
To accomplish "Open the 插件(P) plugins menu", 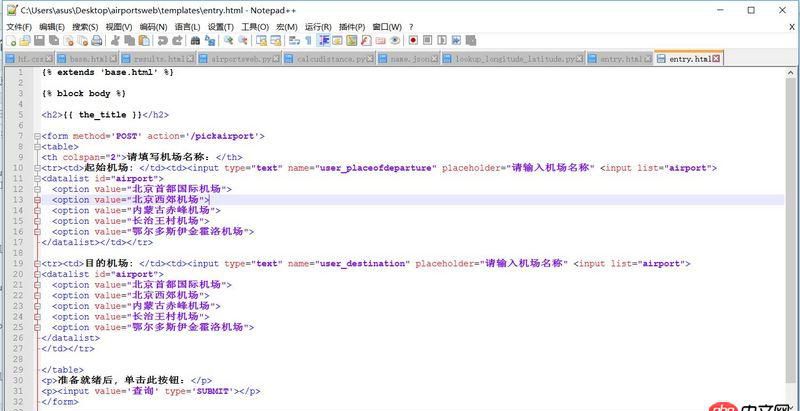I will [351, 26].
